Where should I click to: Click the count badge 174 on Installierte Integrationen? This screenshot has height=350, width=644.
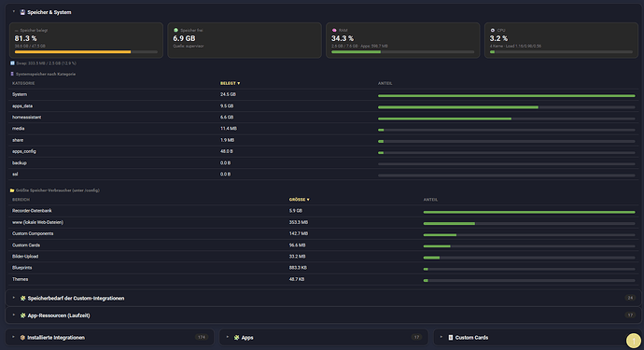pyautogui.click(x=202, y=337)
